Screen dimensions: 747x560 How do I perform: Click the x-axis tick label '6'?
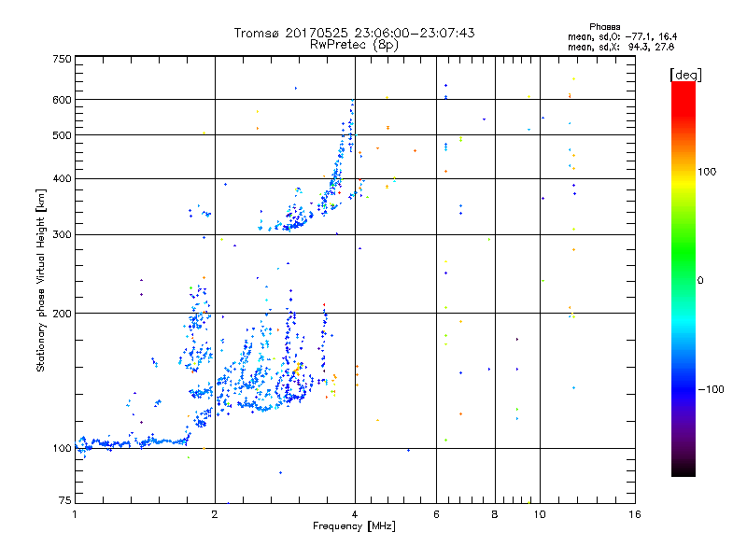(x=436, y=514)
